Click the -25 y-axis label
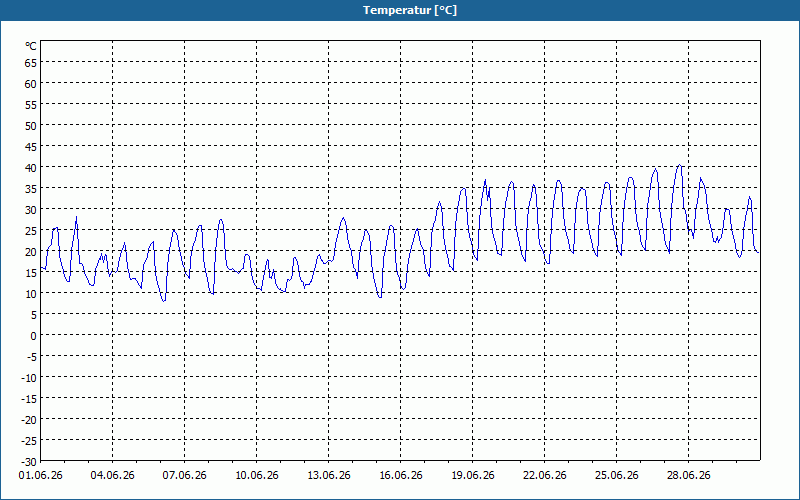 pyautogui.click(x=29, y=441)
